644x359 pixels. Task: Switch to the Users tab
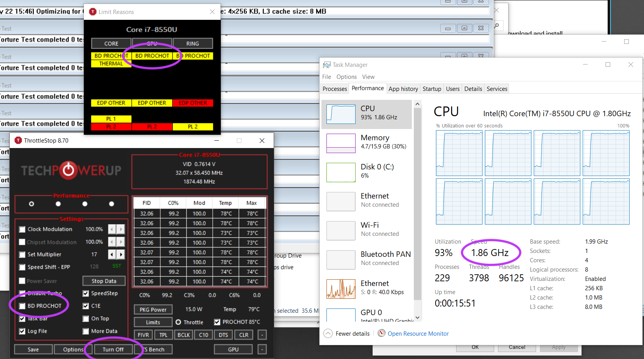(x=453, y=89)
